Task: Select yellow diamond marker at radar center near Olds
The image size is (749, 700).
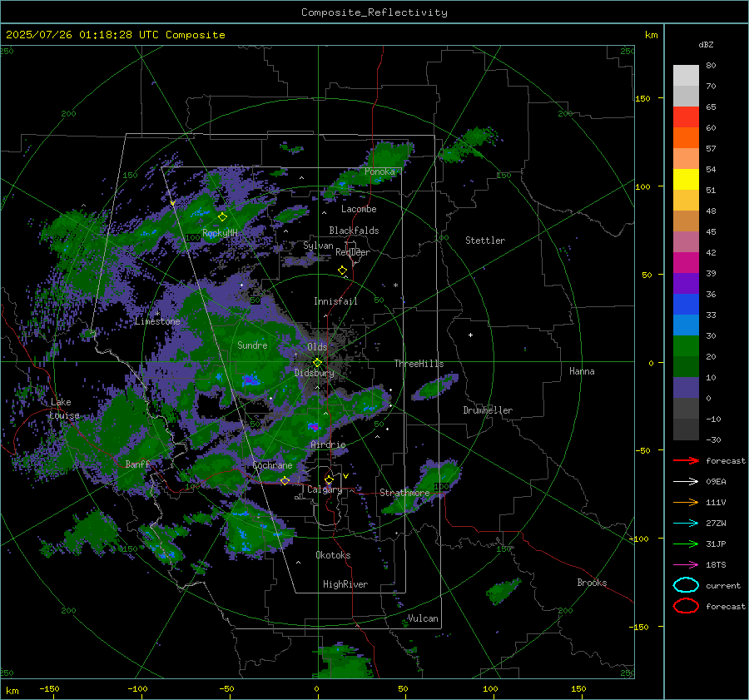Action: click(x=317, y=362)
